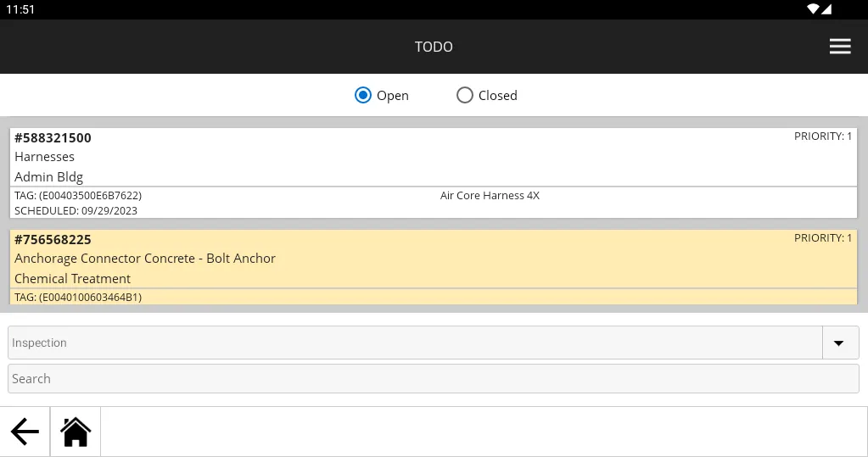Open the Inspection type combo box field
Image resolution: width=868 pixels, height=457 pixels.
coord(414,343)
